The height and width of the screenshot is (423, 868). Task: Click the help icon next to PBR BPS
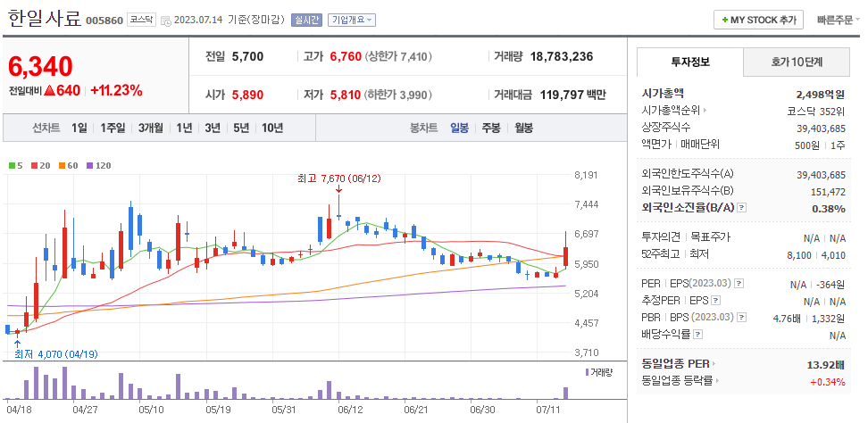pyautogui.click(x=742, y=318)
